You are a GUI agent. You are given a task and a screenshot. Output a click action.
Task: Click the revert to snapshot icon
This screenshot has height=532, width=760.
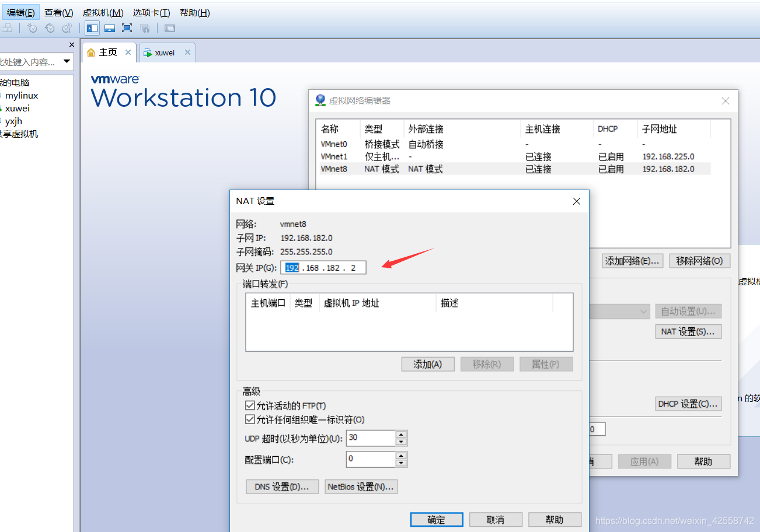50,28
